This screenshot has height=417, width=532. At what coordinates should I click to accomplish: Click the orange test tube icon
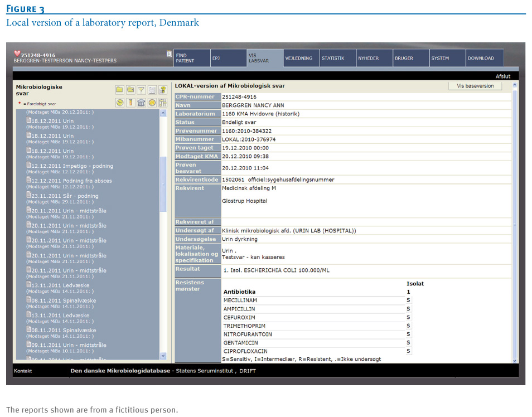coord(130,103)
